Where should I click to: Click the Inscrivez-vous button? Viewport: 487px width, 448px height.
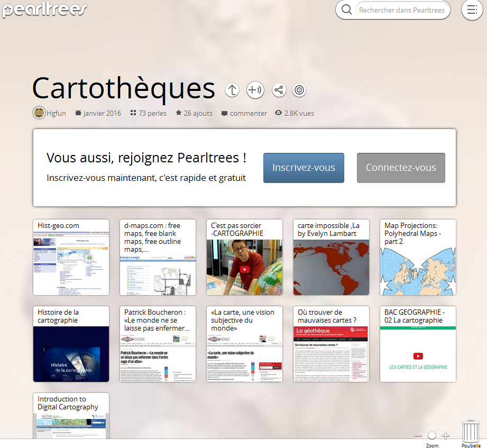304,168
